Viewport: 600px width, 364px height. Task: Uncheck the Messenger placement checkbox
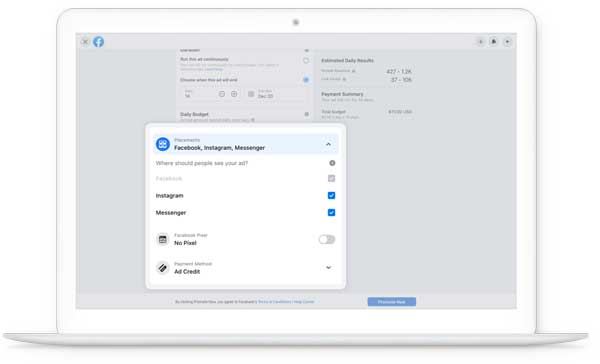tap(331, 212)
